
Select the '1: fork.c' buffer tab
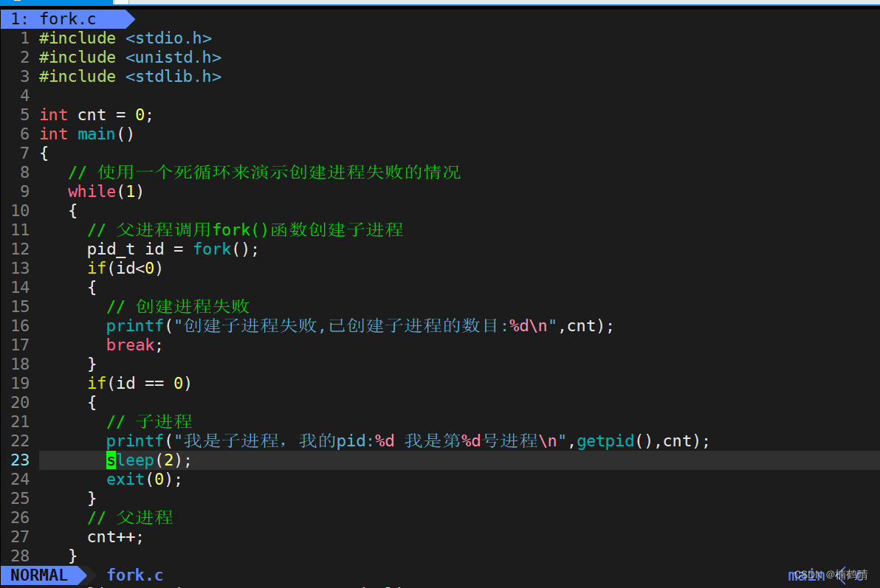tap(66, 19)
